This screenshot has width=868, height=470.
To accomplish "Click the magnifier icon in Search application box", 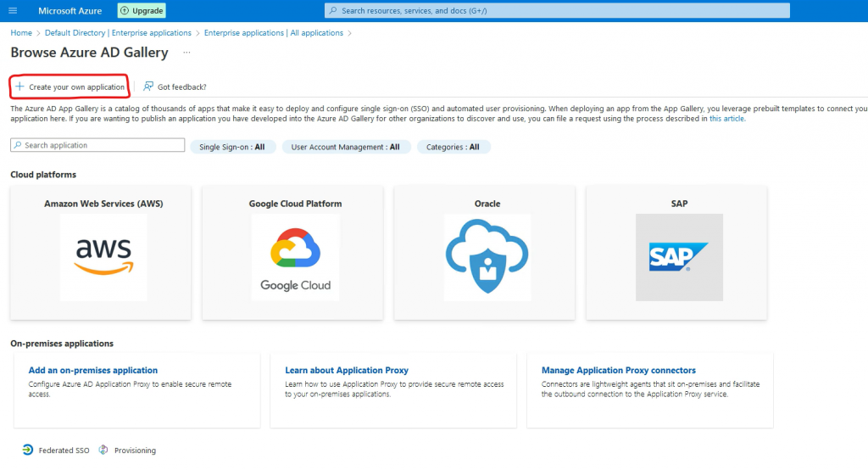I will pyautogui.click(x=18, y=145).
